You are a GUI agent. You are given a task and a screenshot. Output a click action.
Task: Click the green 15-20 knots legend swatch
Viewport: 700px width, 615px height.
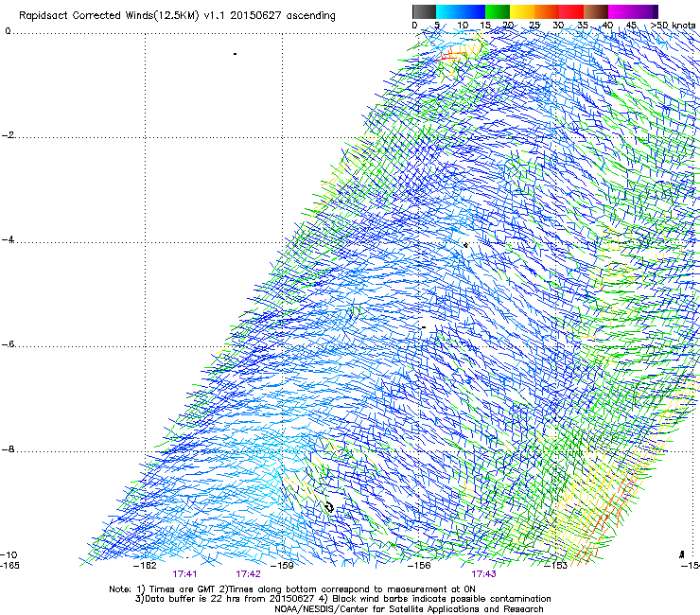[x=498, y=11]
